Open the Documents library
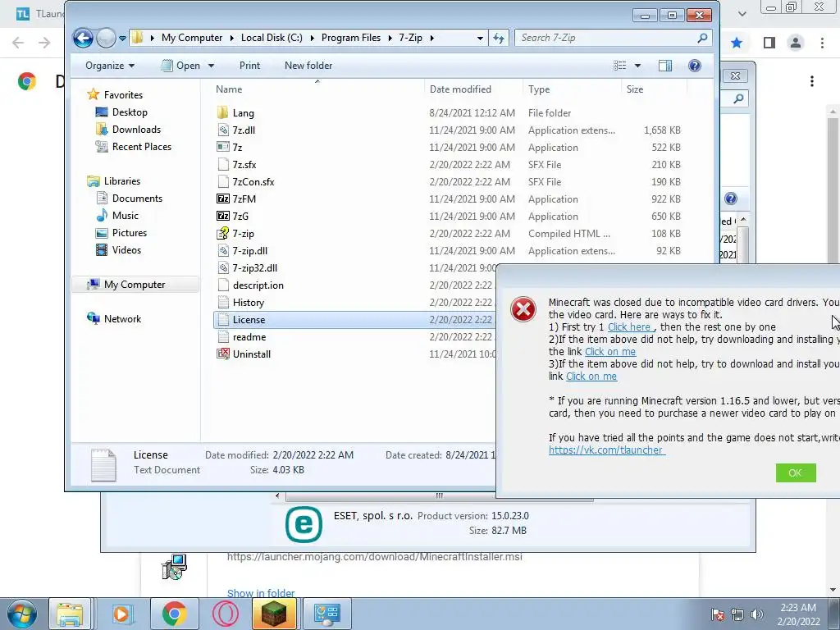This screenshot has height=630, width=840. coord(137,199)
